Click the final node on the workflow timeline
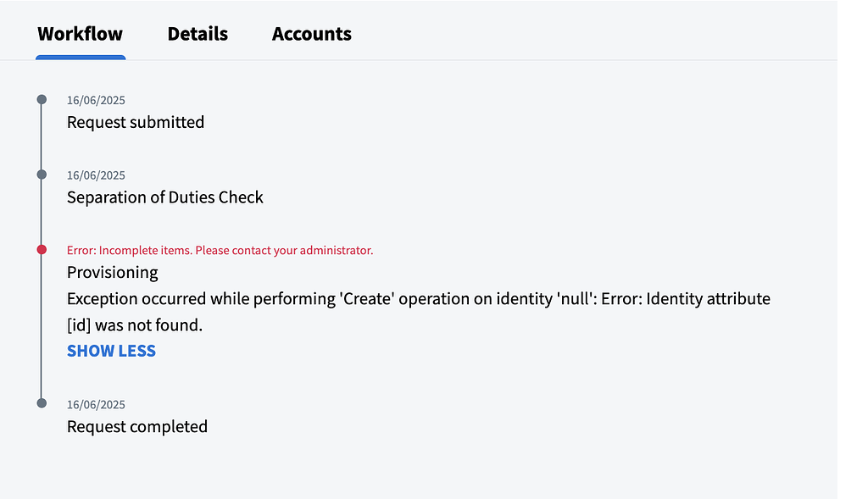 [42, 403]
